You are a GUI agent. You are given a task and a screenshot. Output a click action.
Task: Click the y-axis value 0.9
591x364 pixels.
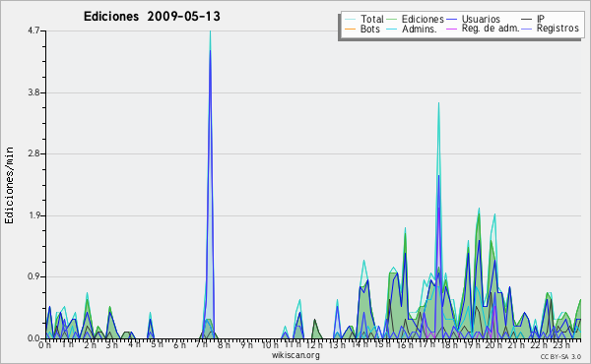33,277
